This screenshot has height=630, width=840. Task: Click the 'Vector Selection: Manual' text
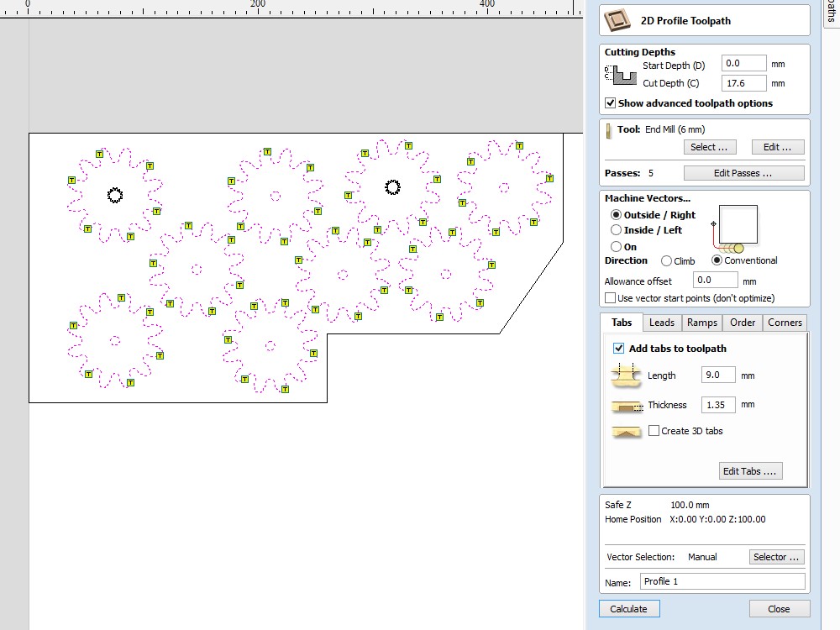click(x=662, y=557)
